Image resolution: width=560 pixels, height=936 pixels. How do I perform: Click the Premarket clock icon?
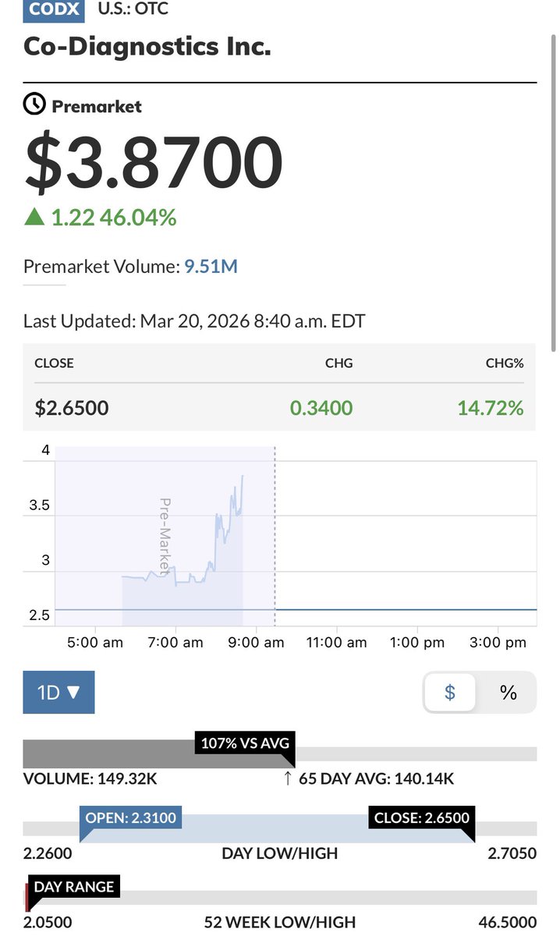pyautogui.click(x=34, y=105)
